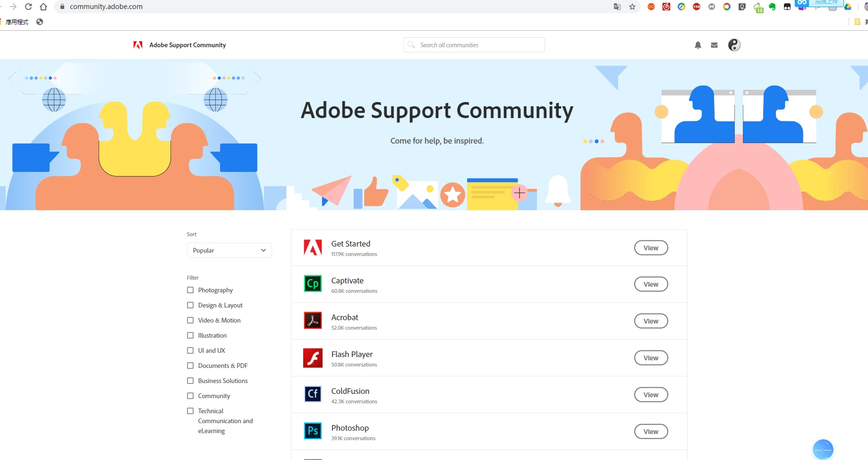Open the Get Started title link
Image resolution: width=868 pixels, height=460 pixels.
[x=350, y=244]
